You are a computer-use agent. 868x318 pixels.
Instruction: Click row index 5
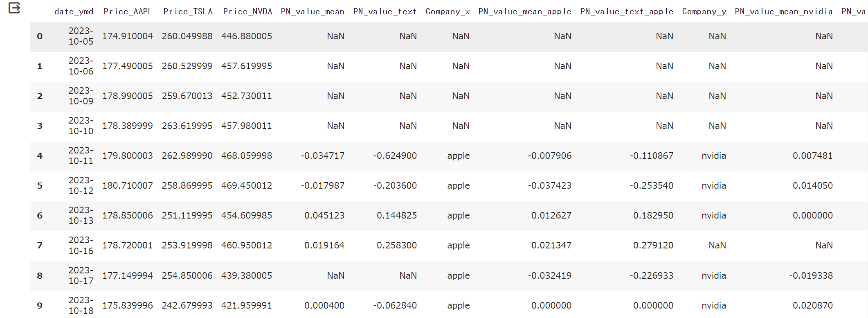pos(40,186)
